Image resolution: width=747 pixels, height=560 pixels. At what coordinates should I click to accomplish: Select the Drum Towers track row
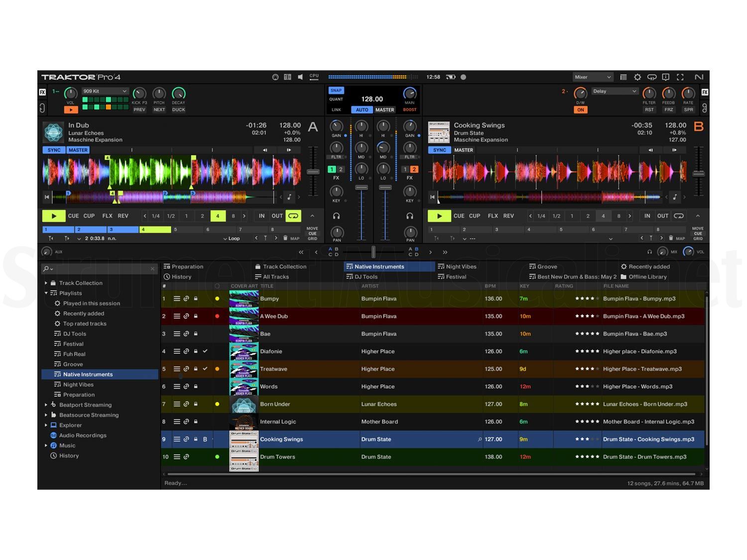(349, 456)
